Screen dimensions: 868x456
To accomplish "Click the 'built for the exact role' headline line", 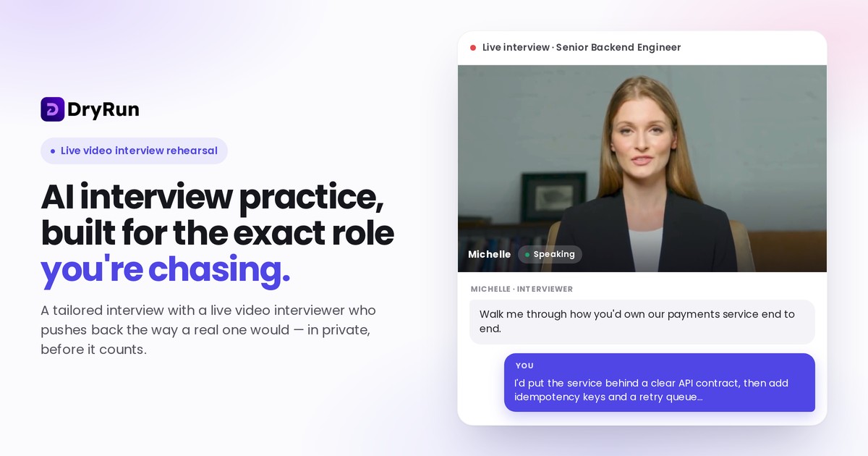I will (x=217, y=233).
